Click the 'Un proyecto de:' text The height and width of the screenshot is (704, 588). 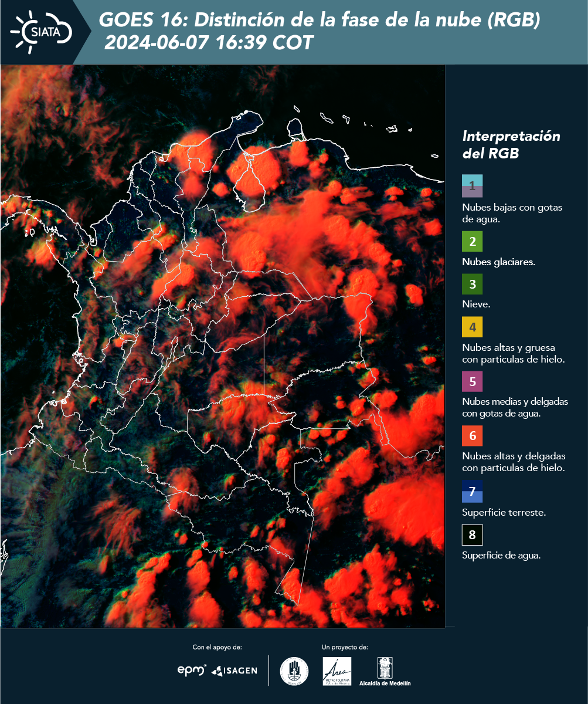point(345,647)
